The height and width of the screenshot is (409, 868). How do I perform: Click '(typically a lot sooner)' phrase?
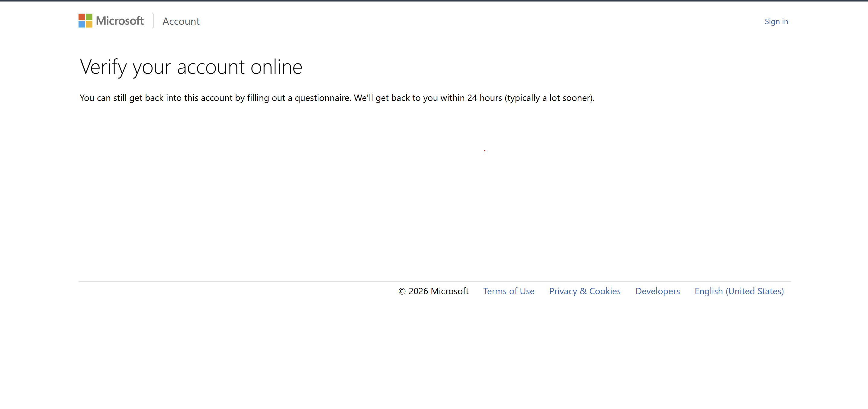pos(548,98)
